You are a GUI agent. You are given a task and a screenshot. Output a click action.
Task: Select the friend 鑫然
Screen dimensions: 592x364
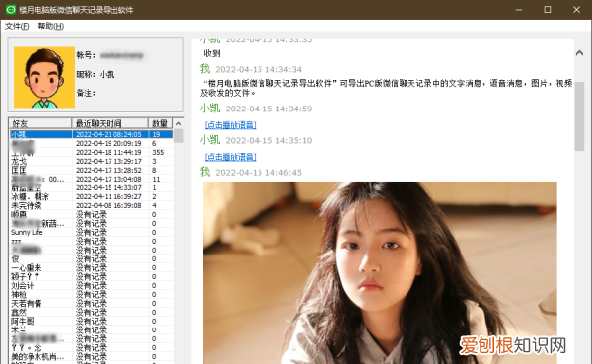pyautogui.click(x=91, y=313)
